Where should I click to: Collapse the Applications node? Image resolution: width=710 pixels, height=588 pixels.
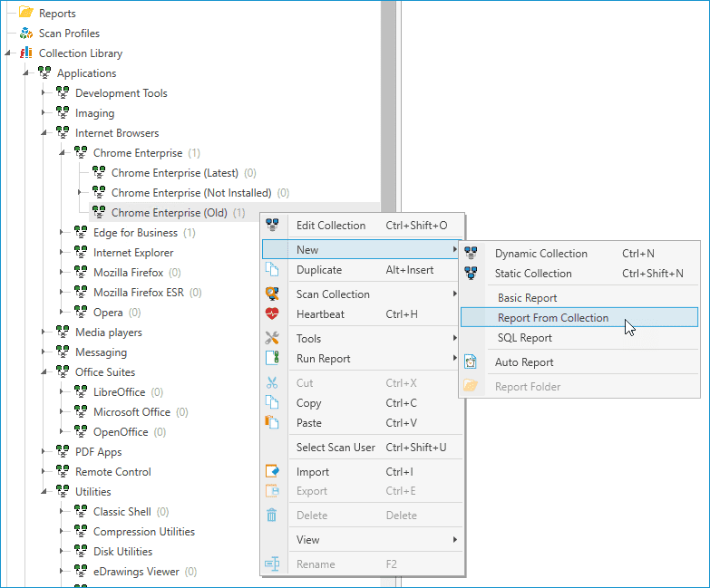[x=25, y=73]
